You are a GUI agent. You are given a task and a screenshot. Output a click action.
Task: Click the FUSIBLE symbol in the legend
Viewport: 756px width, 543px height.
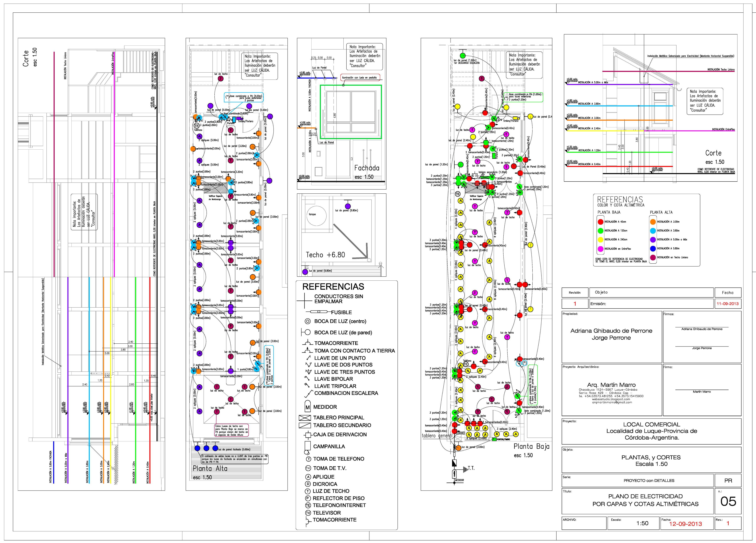[319, 312]
